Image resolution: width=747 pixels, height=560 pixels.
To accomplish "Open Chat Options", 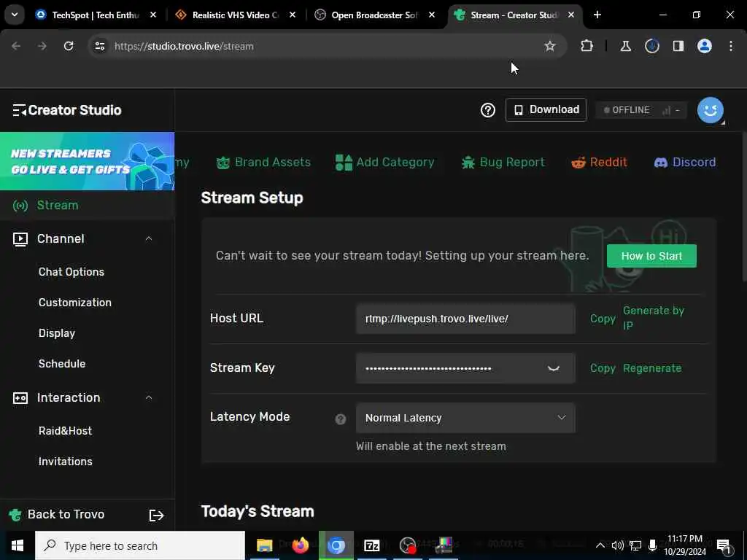I will tap(71, 272).
